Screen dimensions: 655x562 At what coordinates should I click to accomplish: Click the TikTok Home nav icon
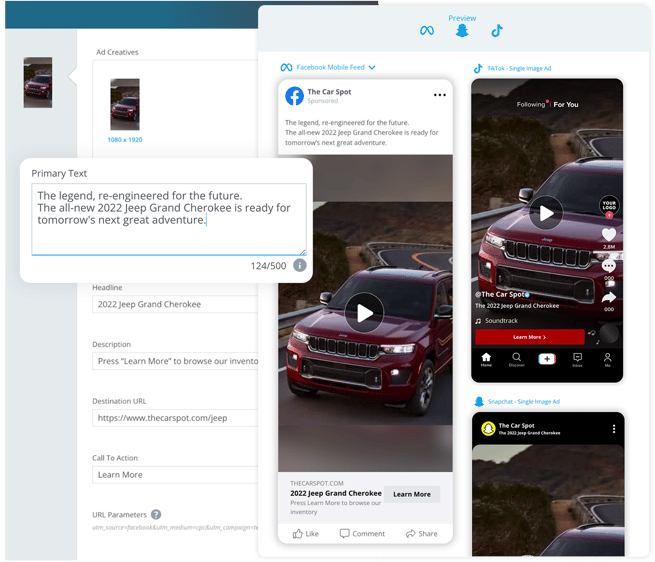(x=486, y=359)
